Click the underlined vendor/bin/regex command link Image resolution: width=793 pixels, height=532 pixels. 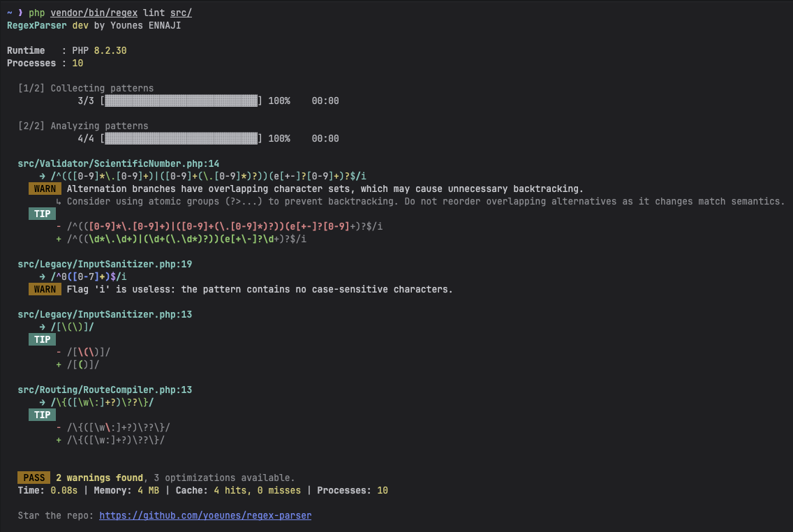point(94,12)
